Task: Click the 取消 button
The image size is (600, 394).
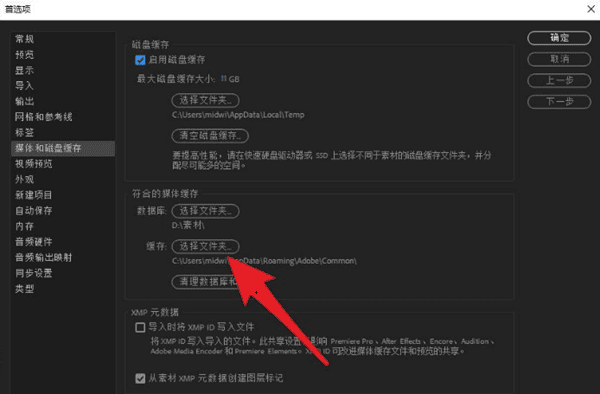Action: click(559, 59)
